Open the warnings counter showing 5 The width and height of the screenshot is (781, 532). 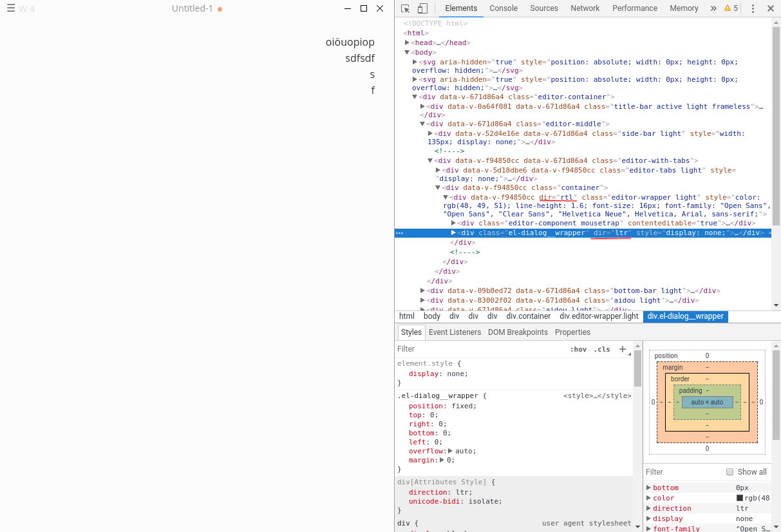pyautogui.click(x=731, y=8)
